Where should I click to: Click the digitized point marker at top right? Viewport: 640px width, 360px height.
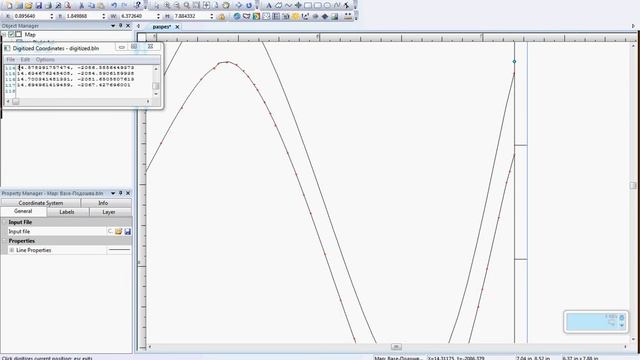(514, 62)
